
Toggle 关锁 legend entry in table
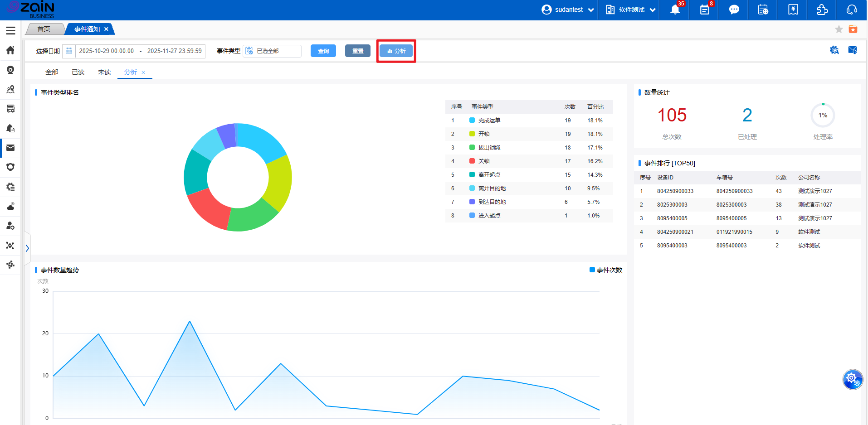point(479,161)
